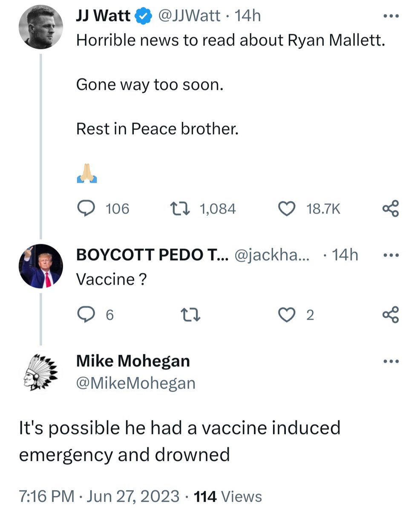Open more options on JJ Watt's tweet
Image resolution: width=420 pixels, height=511 pixels.
[x=391, y=17]
